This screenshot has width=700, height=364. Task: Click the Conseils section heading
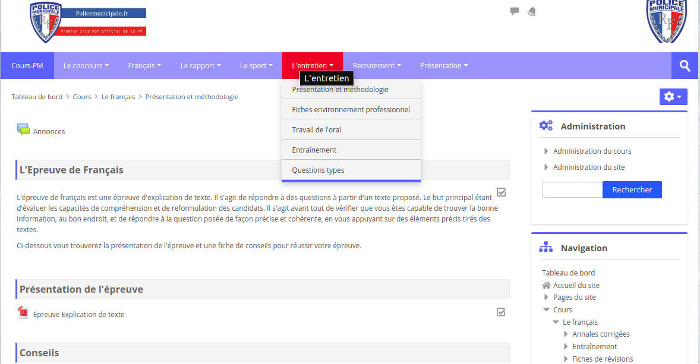coord(39,353)
